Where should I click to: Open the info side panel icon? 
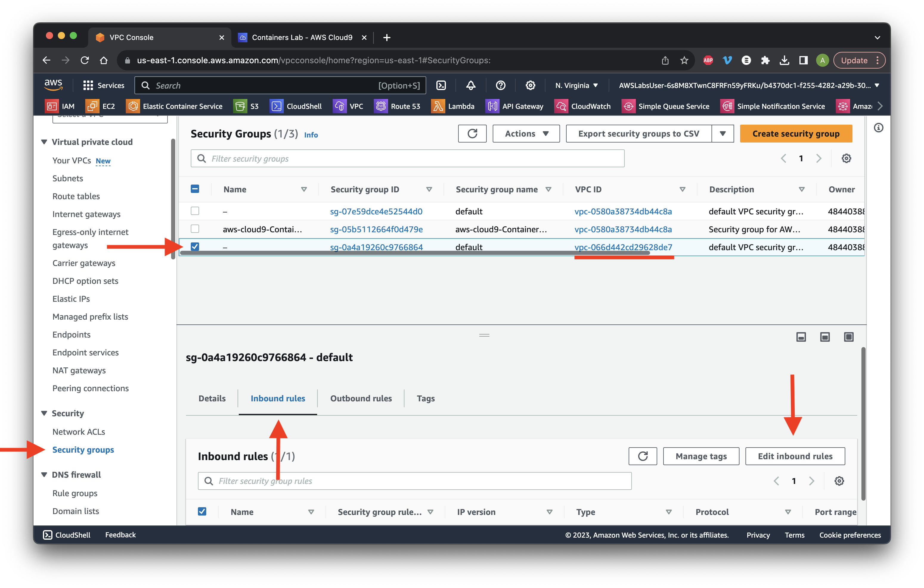click(878, 128)
